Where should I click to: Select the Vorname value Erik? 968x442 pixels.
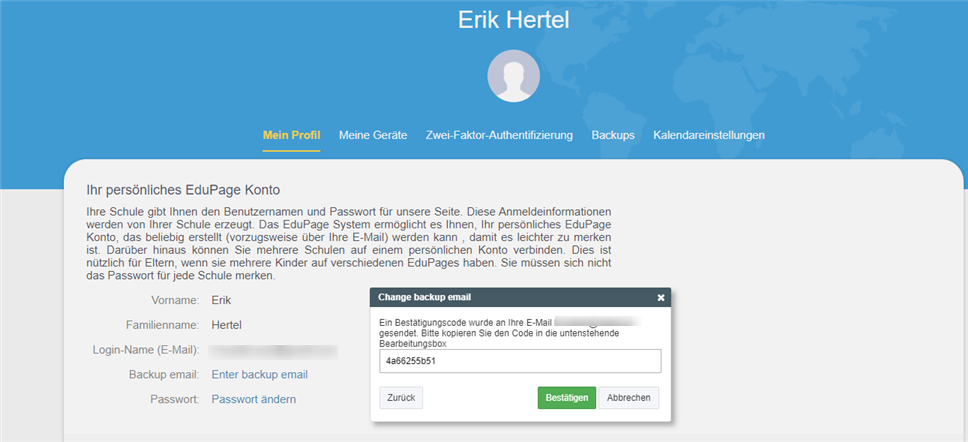point(221,301)
